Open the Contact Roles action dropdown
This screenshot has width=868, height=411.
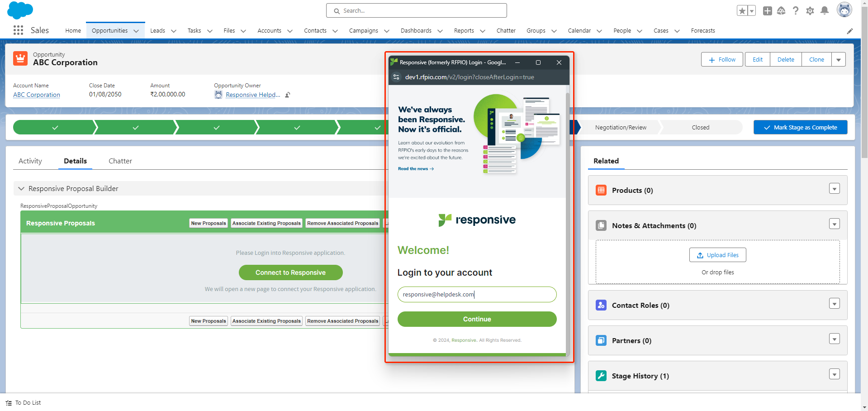835,304
